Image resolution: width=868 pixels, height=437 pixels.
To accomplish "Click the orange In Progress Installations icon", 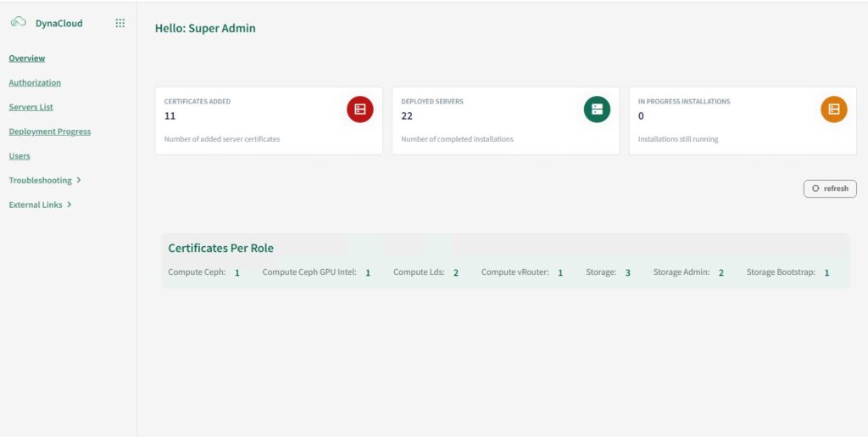I will point(833,109).
